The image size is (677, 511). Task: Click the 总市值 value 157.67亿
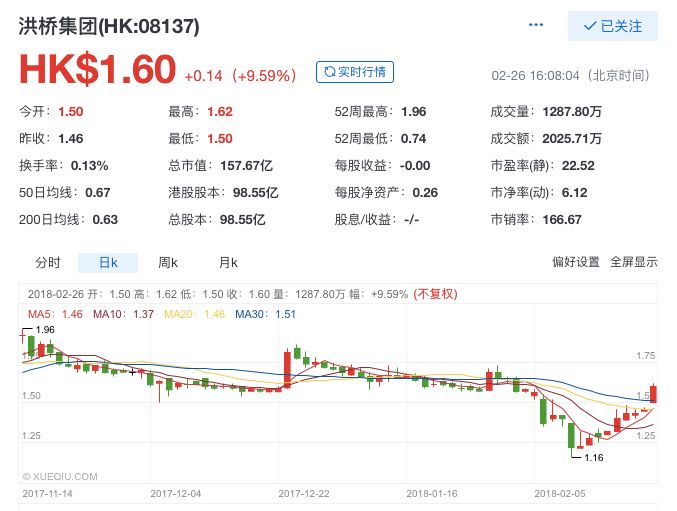tap(247, 166)
